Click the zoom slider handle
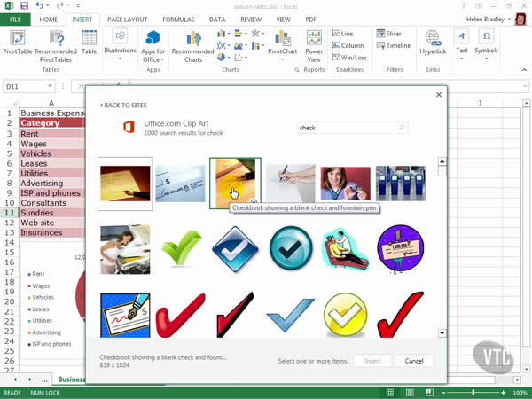The image size is (532, 399). click(x=473, y=393)
